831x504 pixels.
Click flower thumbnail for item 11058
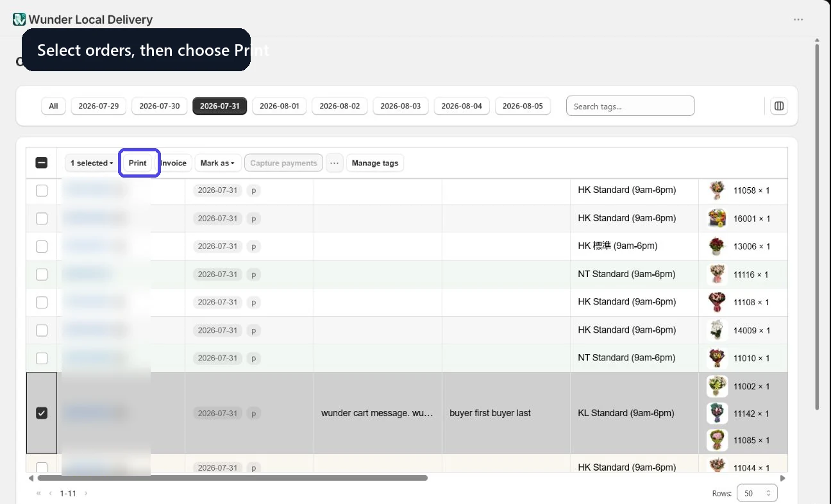coord(717,190)
